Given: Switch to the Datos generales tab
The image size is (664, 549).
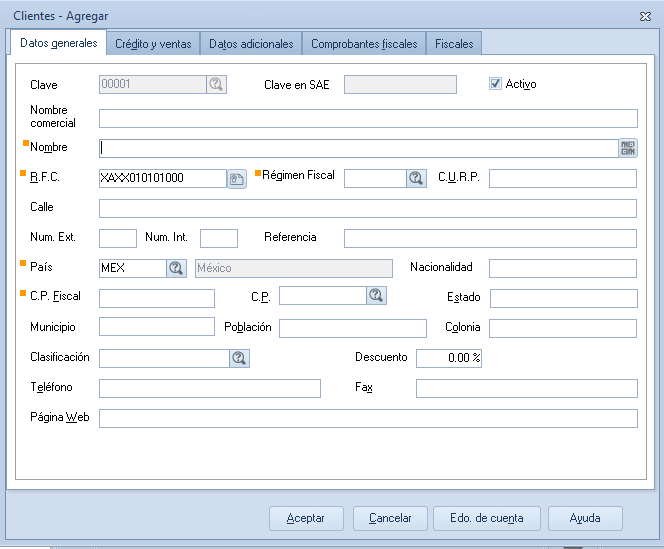Looking at the screenshot, I should [58, 43].
